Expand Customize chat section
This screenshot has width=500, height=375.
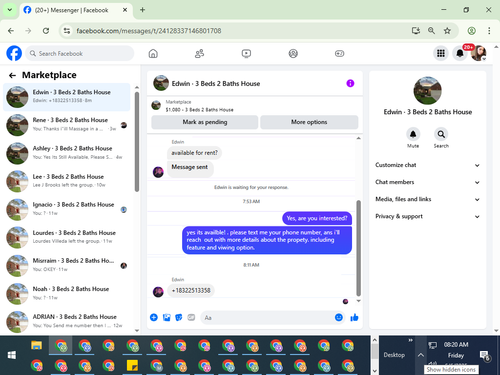click(x=427, y=165)
